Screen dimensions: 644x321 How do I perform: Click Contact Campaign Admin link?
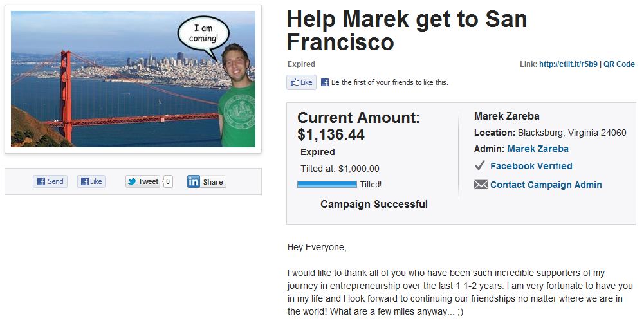(x=546, y=185)
